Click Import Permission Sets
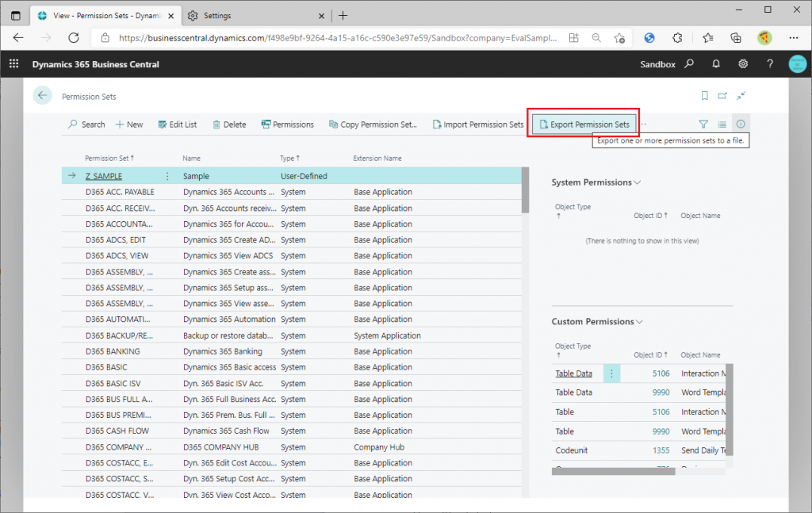This screenshot has height=513, width=812. 478,124
